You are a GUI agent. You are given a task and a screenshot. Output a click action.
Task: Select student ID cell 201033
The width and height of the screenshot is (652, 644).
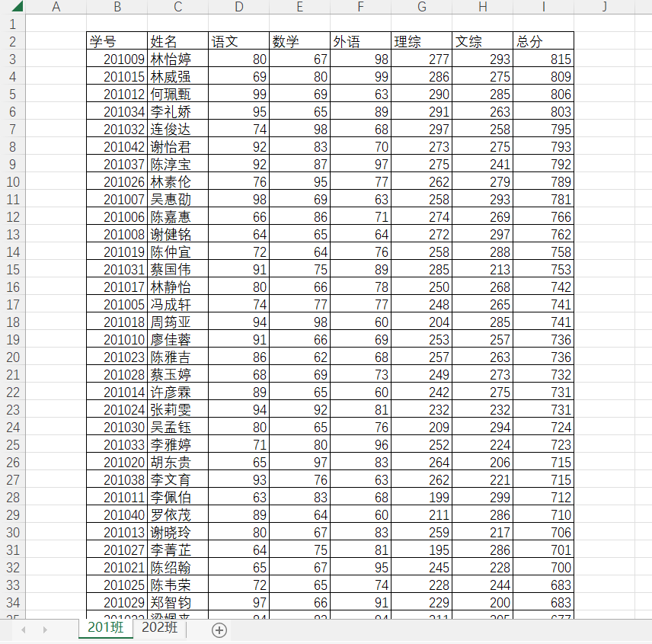click(117, 445)
